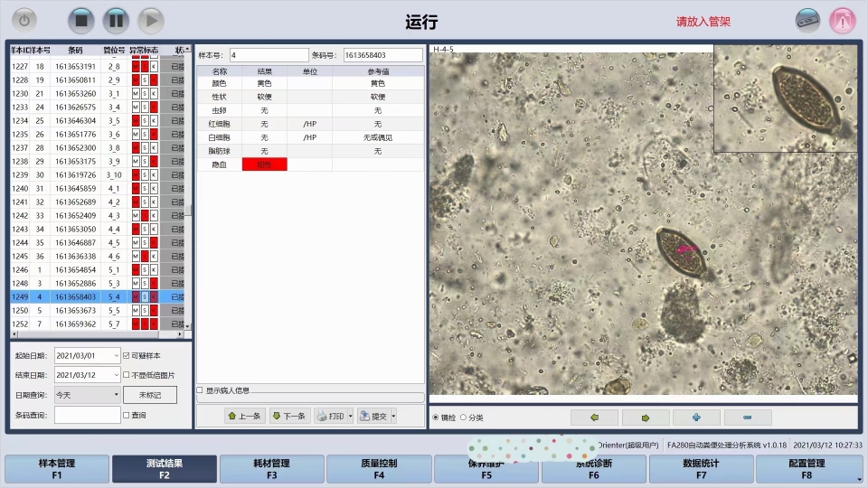868x488 pixels.
Task: Click the M flag on row 1230
Action: pos(136,93)
